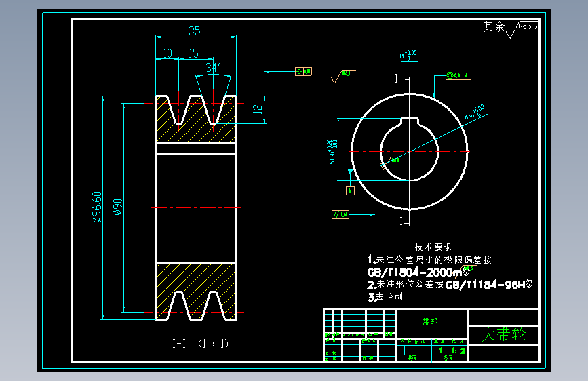Click the 34° groove angle label

[x=213, y=67]
